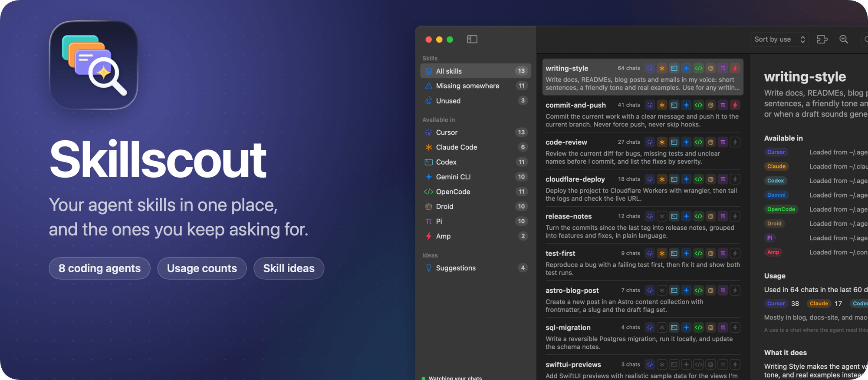The height and width of the screenshot is (380, 868).
Task: Open Suggestions under Ideas
Action: coord(476,268)
